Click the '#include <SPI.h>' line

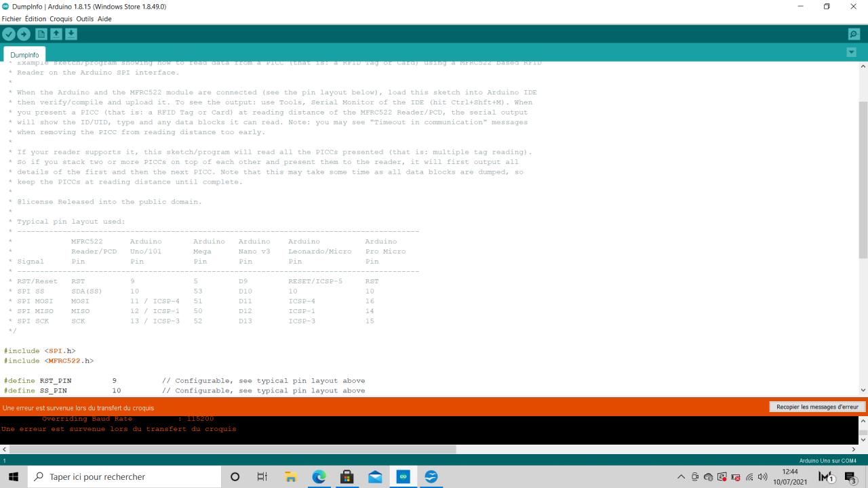point(39,351)
